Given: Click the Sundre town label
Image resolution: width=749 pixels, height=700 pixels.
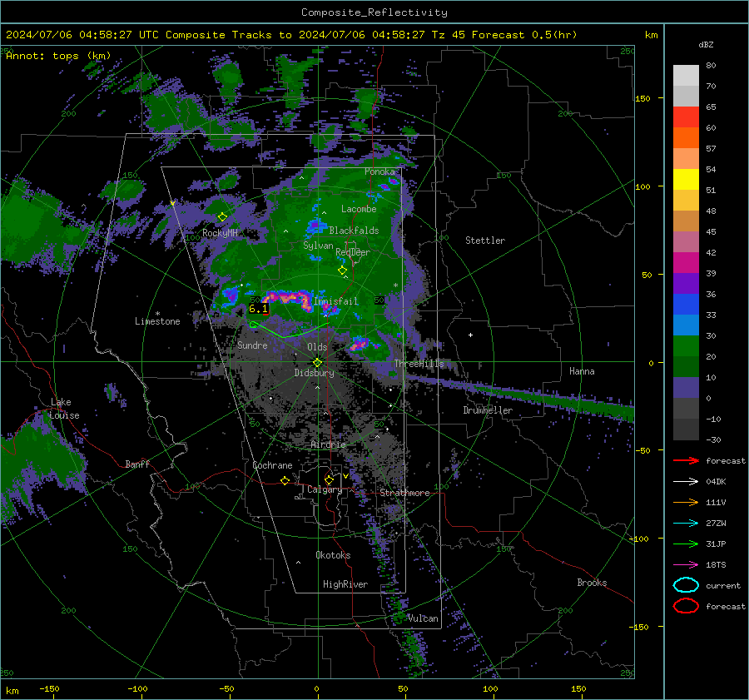Looking at the screenshot, I should (252, 345).
